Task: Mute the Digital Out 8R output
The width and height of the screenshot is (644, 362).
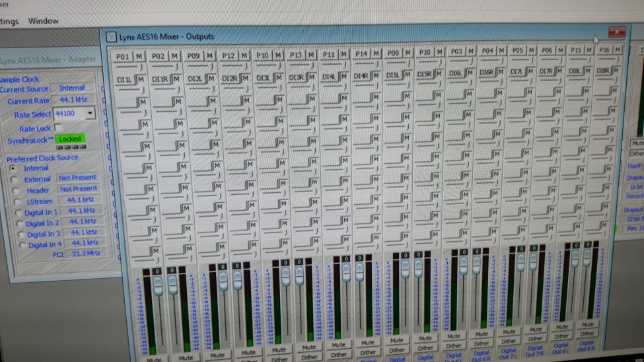Action: coord(587,325)
